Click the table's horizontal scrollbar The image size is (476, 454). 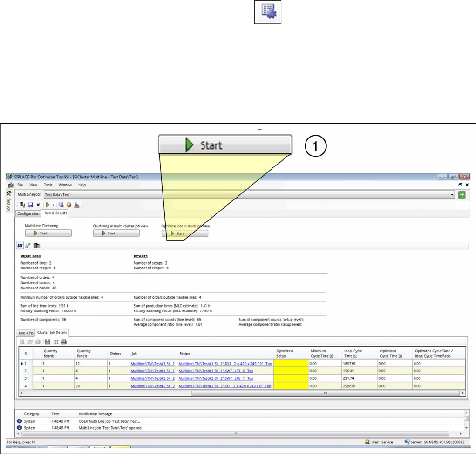pyautogui.click(x=326, y=393)
